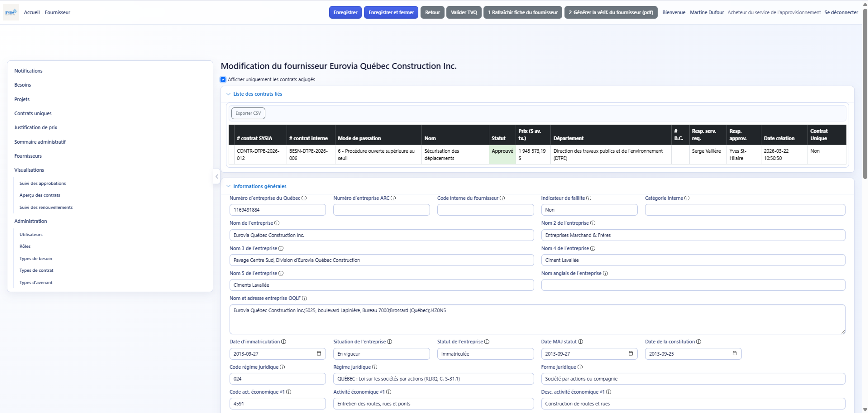Open info icon for Nom 4 de l'entreprise
The height and width of the screenshot is (413, 868).
593,249
